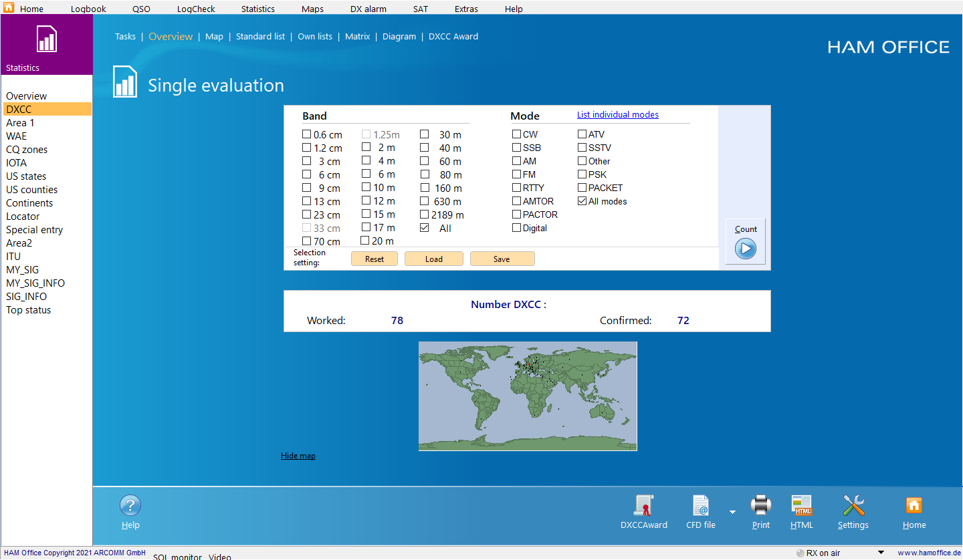Switch to the Tasks tab
This screenshot has height=560, width=963.
[125, 37]
